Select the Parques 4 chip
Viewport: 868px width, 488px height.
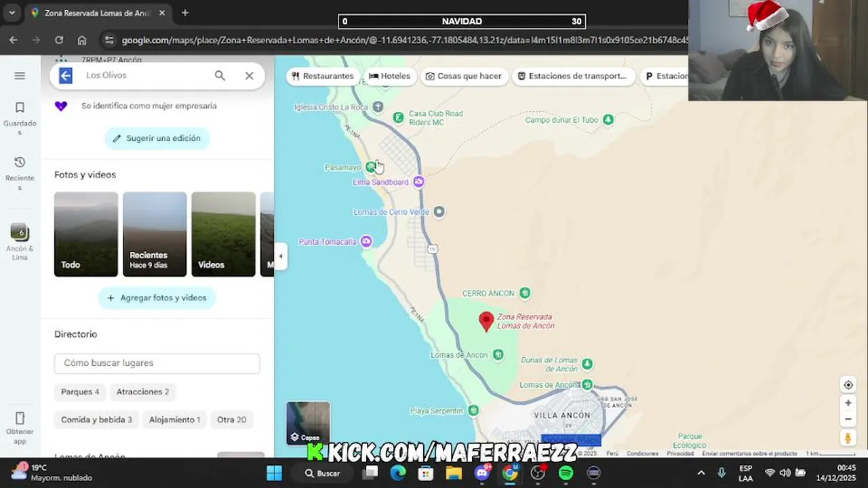[80, 392]
